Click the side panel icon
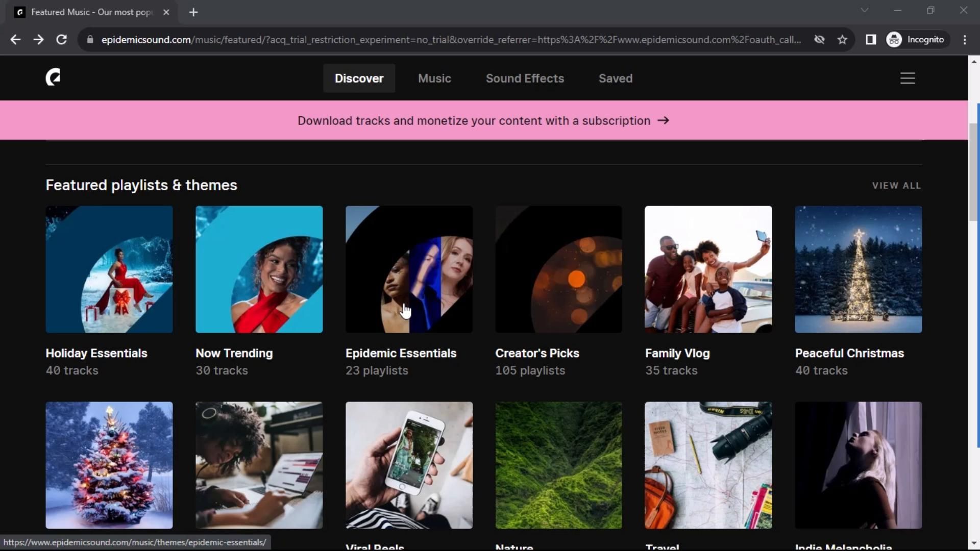 click(x=871, y=40)
